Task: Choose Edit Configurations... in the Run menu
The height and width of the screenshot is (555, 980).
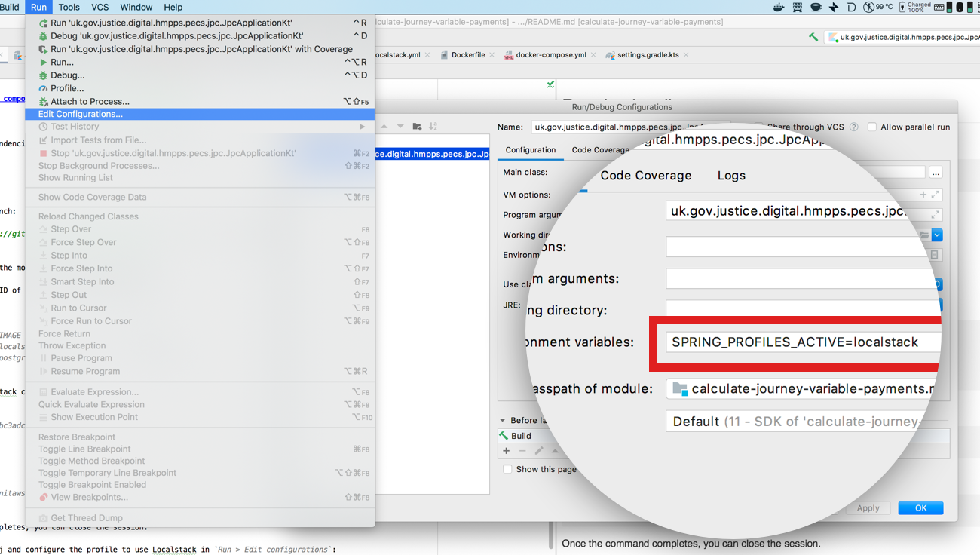Action: click(200, 114)
